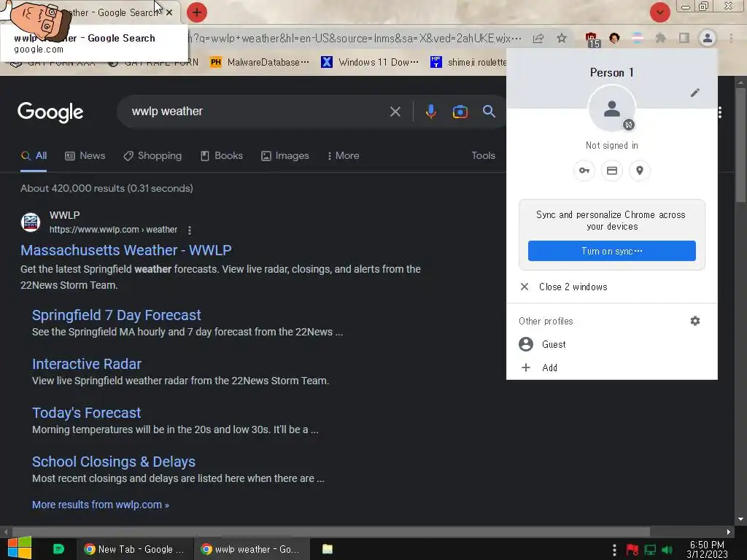Open the green chat app in the taskbar
747x560 pixels.
(x=58, y=549)
